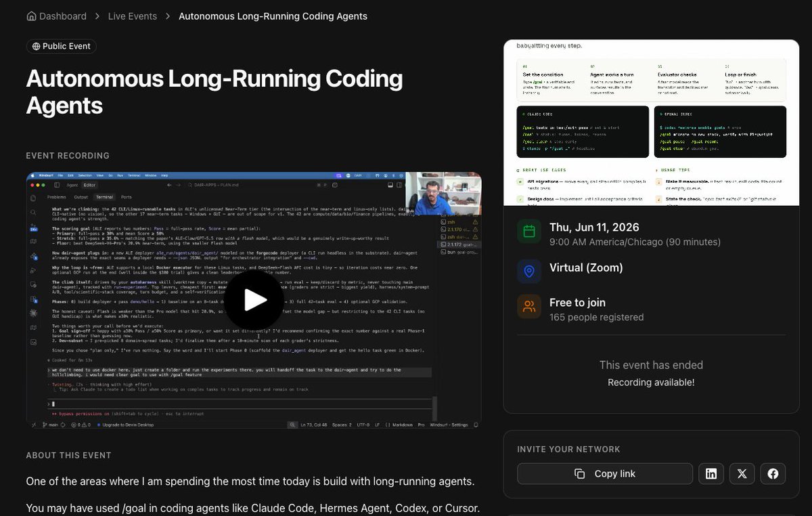Viewport: 812px width, 516px height.
Task: Click the 165 people registered text
Action: pos(596,317)
